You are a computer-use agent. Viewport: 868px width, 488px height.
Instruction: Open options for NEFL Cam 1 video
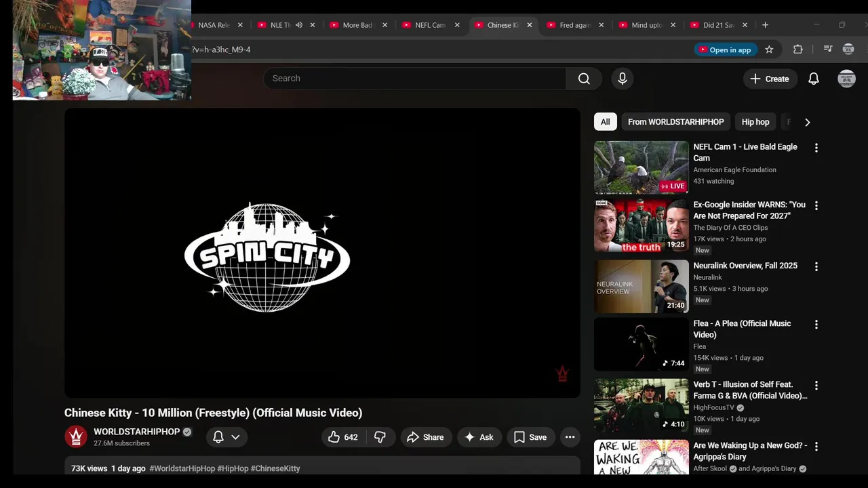click(x=816, y=148)
